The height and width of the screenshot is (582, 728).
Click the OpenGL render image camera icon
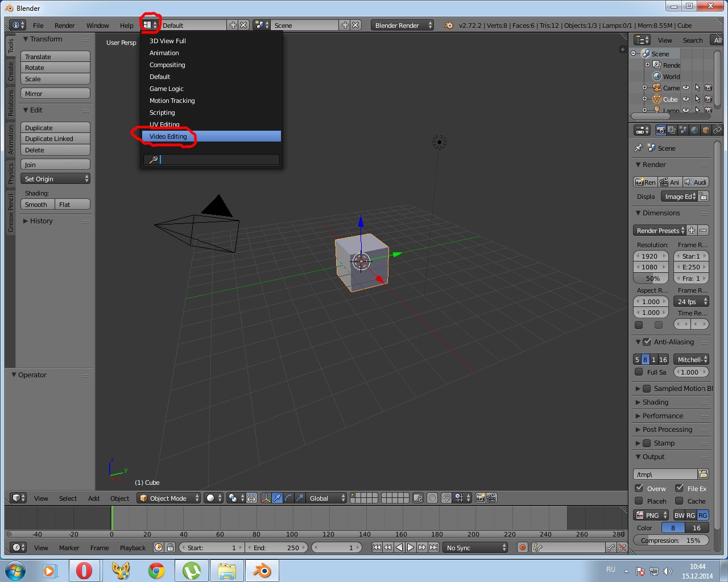tap(480, 498)
